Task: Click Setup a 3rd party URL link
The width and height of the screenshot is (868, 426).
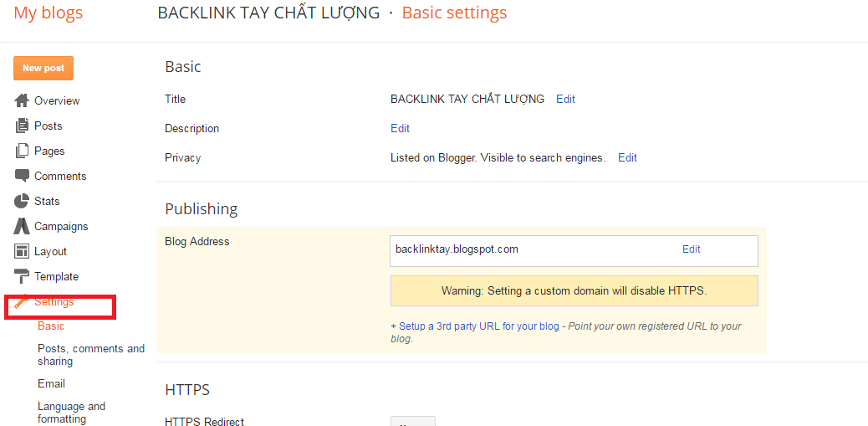Action: (x=475, y=326)
